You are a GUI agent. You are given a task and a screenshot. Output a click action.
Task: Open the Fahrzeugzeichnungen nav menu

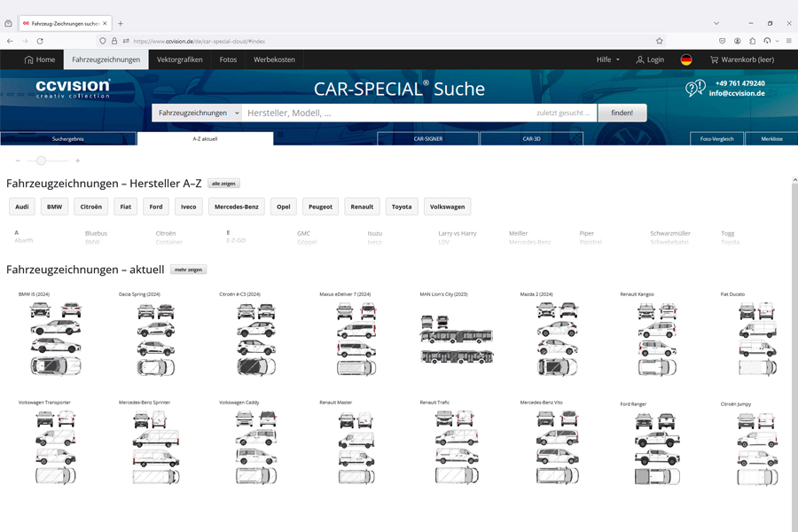point(106,59)
